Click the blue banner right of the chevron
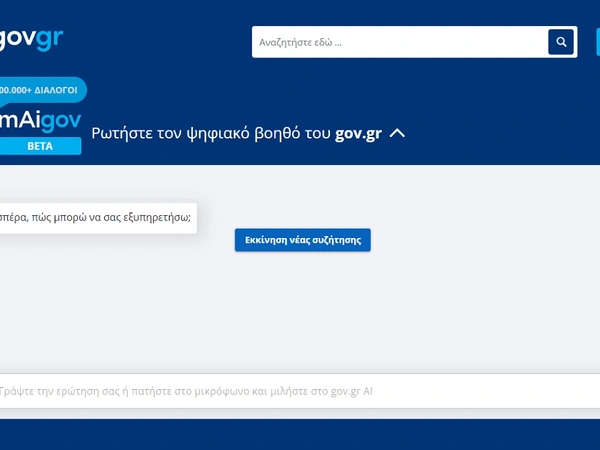Viewport: 600px width, 450px height. (500, 133)
